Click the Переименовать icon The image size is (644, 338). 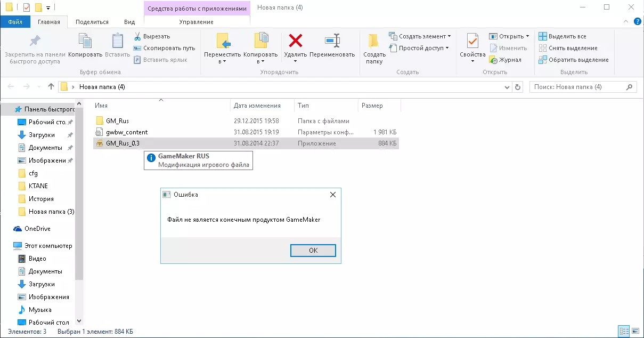tap(332, 41)
